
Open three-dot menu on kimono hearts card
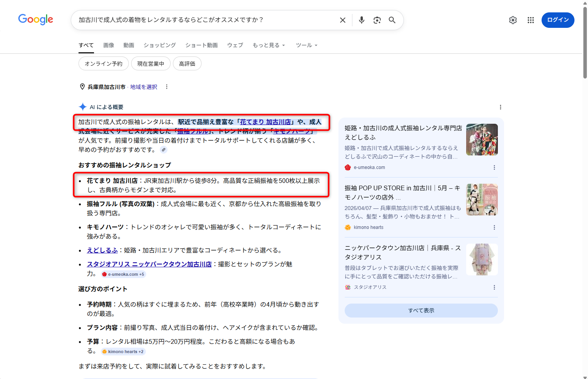coord(494,227)
